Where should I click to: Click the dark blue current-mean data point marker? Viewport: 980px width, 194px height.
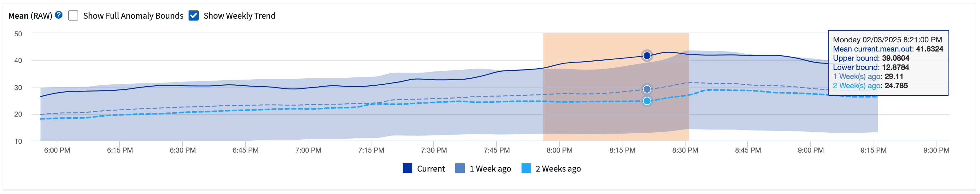point(647,56)
